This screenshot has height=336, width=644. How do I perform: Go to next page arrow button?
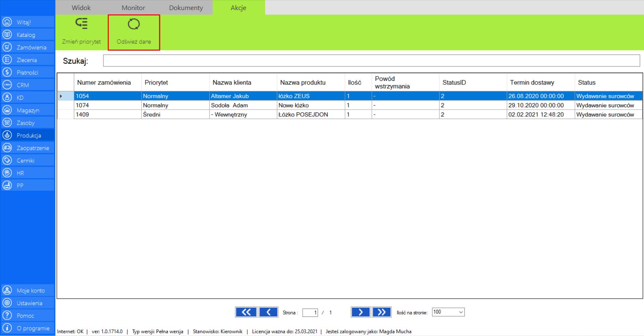360,312
